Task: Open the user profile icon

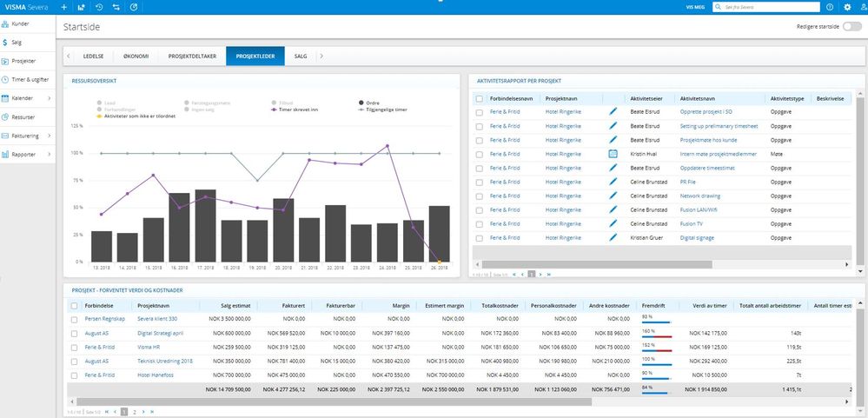Action: pos(865,7)
